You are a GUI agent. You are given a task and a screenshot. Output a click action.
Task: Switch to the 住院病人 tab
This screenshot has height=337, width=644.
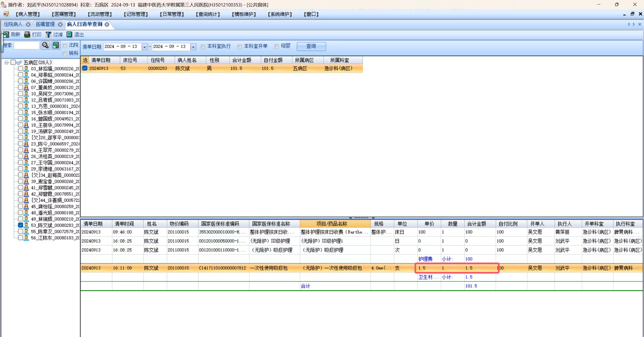click(x=13, y=24)
